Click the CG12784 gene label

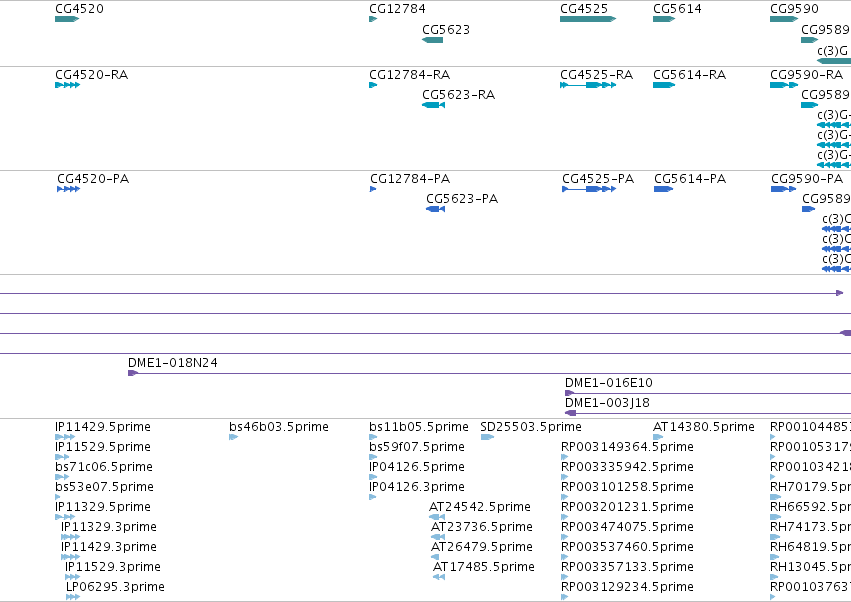[397, 9]
